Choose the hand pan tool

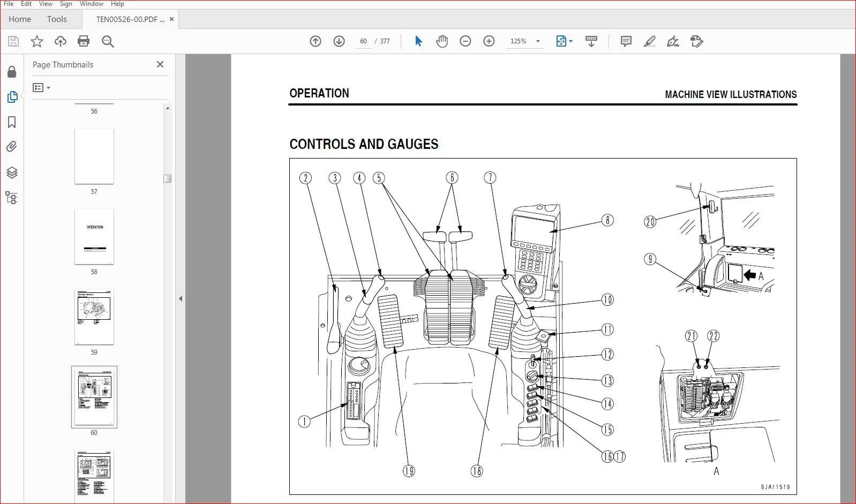tap(442, 41)
